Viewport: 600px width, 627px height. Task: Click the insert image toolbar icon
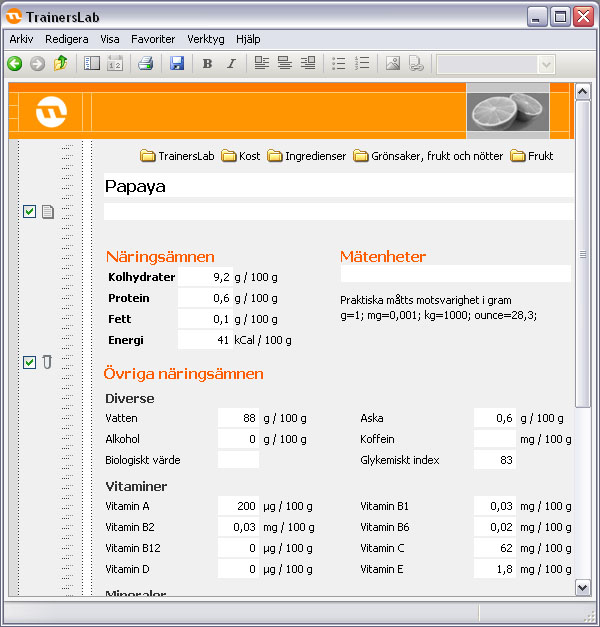393,64
